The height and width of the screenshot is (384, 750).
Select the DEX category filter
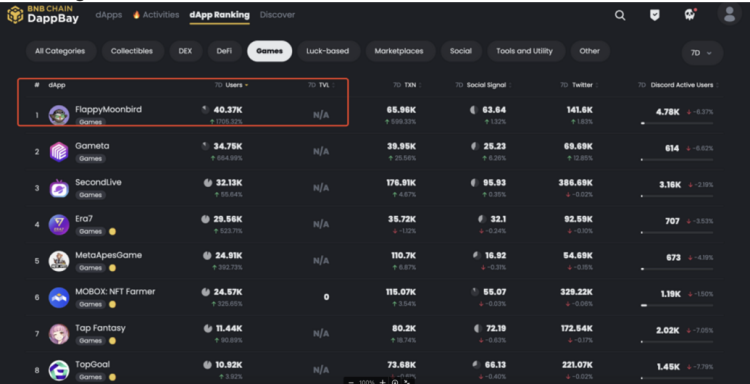(x=185, y=51)
